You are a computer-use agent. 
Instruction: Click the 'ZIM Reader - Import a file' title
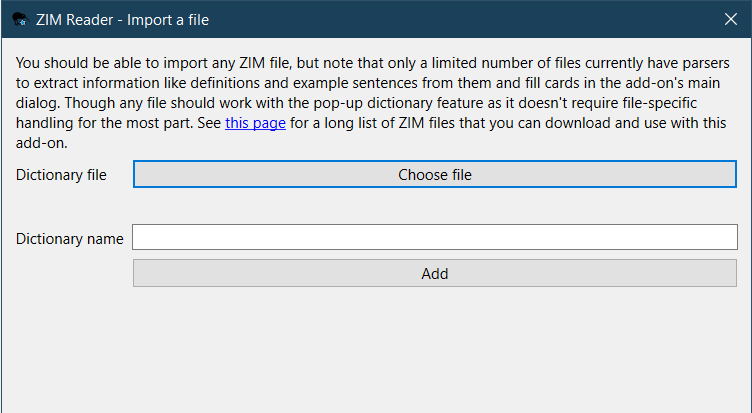pos(123,19)
